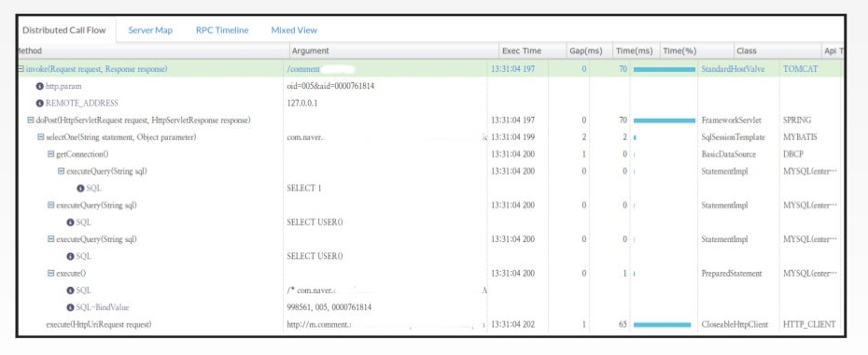Viewport: 868px width, 355px height.
Task: Click the "/comment" argument cell
Action: point(303,69)
